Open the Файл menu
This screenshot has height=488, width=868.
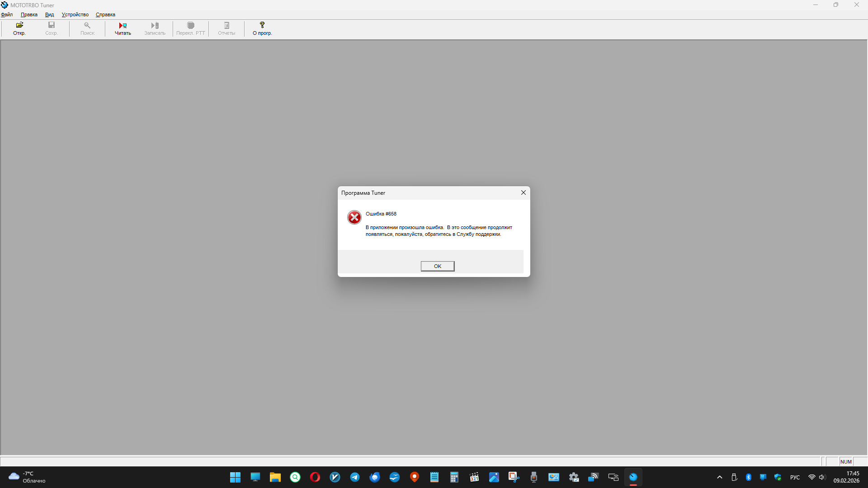[7, 14]
